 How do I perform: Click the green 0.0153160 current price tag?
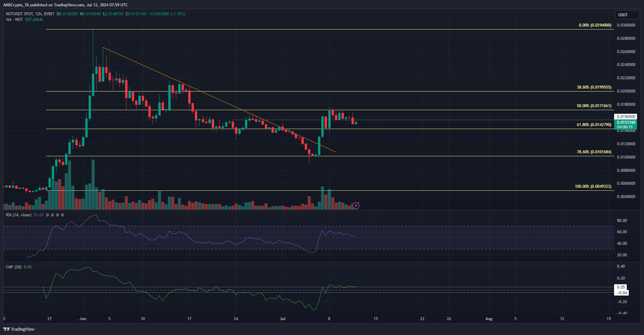(x=626, y=124)
